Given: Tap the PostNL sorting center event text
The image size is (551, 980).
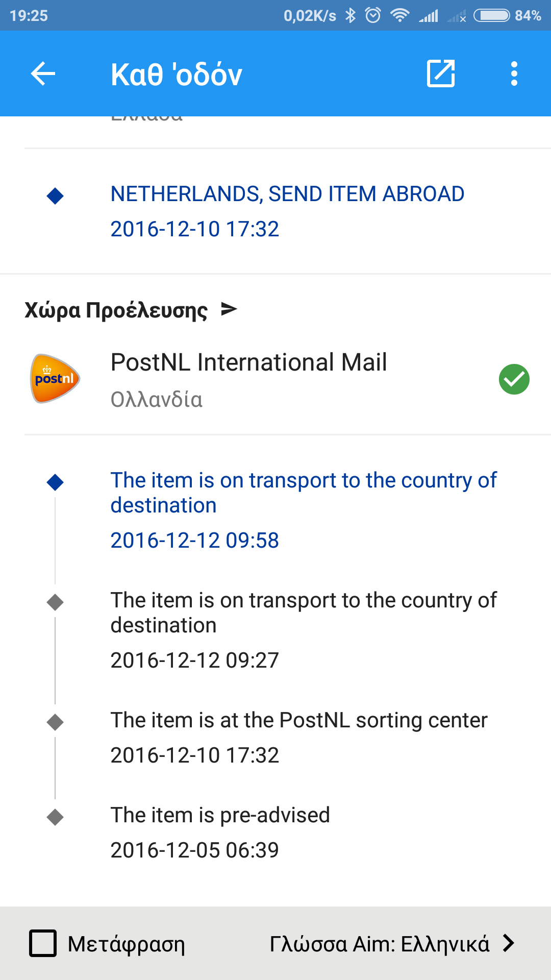Looking at the screenshot, I should [x=299, y=720].
